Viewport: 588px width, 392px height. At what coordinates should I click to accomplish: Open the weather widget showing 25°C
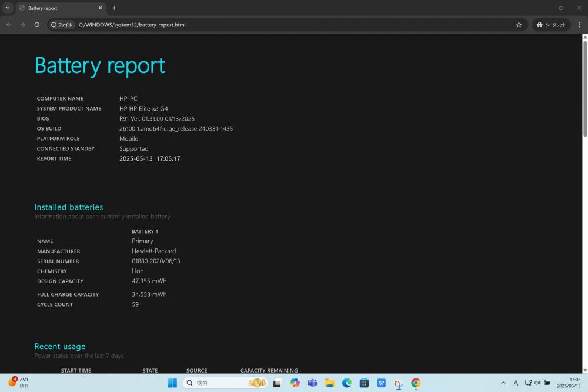coord(19,383)
